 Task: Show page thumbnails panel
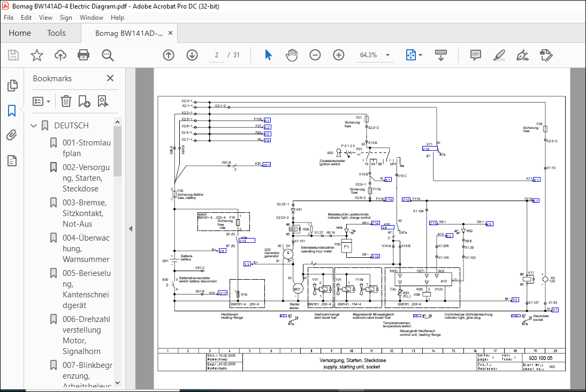(12, 86)
